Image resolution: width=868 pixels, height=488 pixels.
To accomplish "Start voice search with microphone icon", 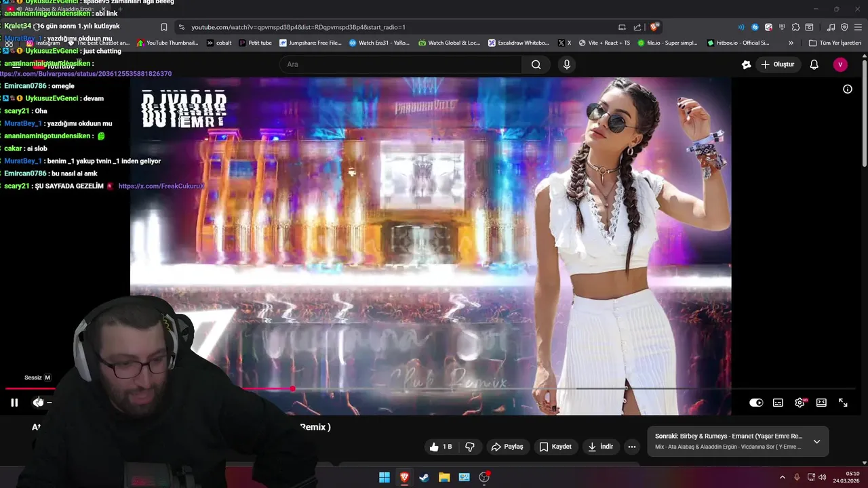I will click(567, 64).
